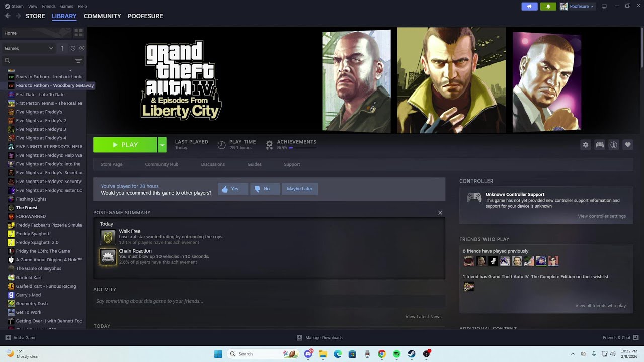Switch to the COMMUNITY tab
Screen dimensions: 644x362
click(102, 16)
